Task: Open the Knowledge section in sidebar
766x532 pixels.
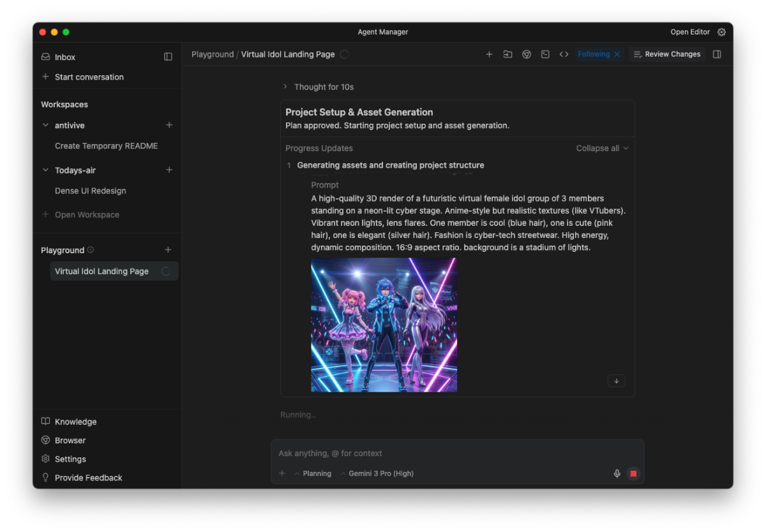Action: [x=75, y=422]
